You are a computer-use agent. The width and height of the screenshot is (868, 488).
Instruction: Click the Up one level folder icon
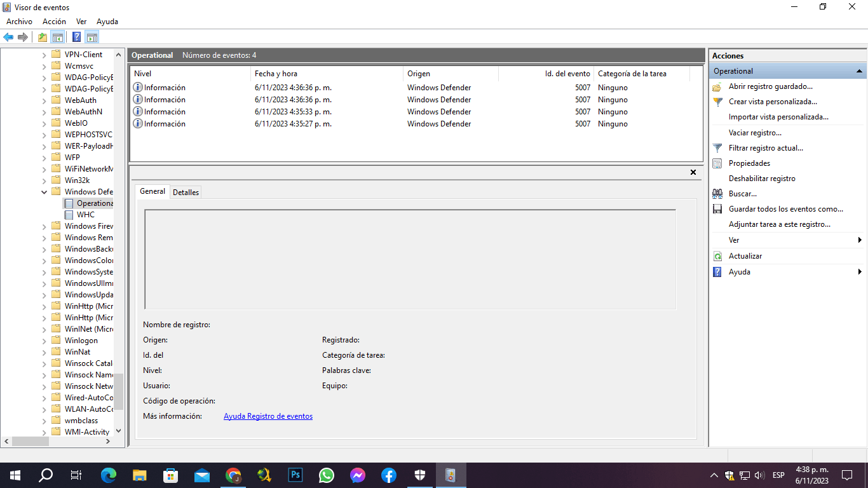[x=43, y=37]
